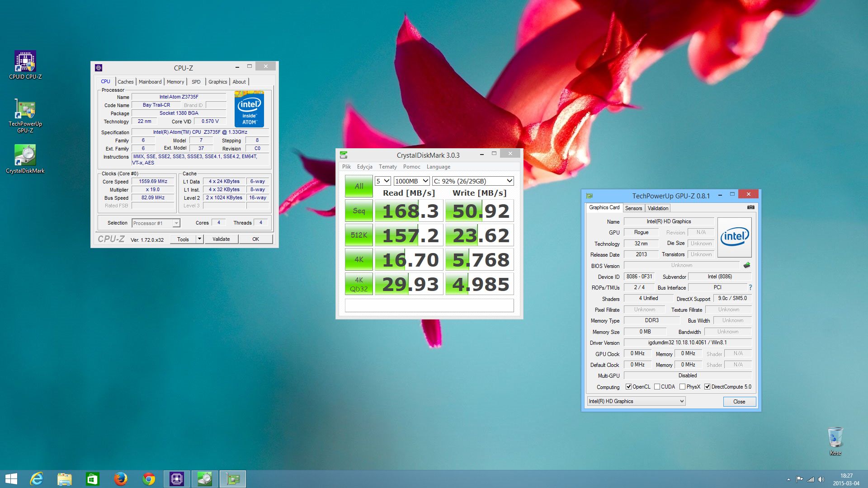868x488 pixels.
Task: Switch to GPU-Z taskbar button
Action: tap(233, 479)
